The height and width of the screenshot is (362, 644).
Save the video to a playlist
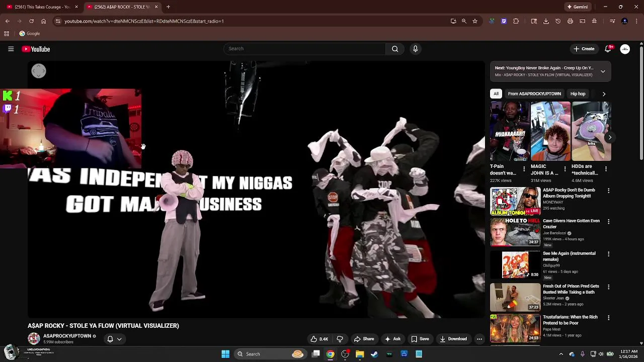pyautogui.click(x=420, y=339)
